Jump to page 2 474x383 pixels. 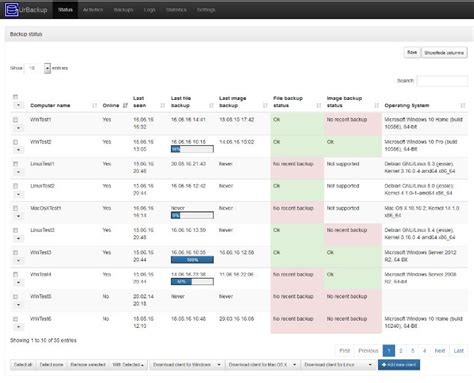tap(401, 351)
